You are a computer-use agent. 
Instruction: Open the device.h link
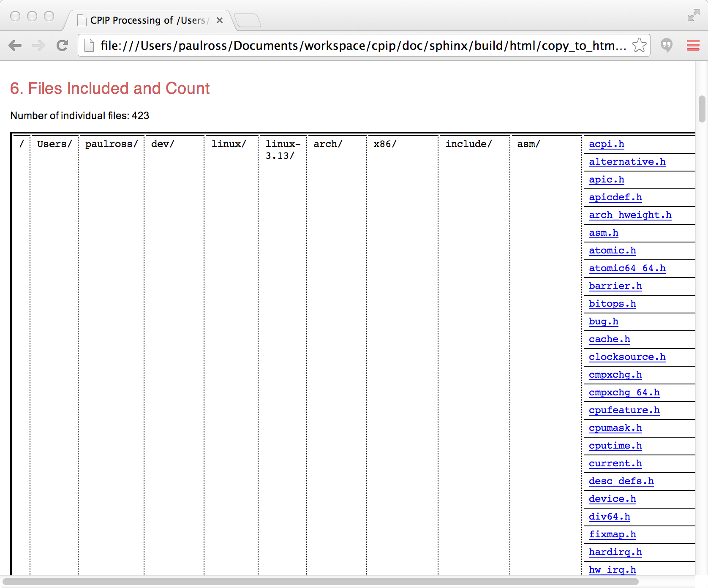tap(612, 499)
